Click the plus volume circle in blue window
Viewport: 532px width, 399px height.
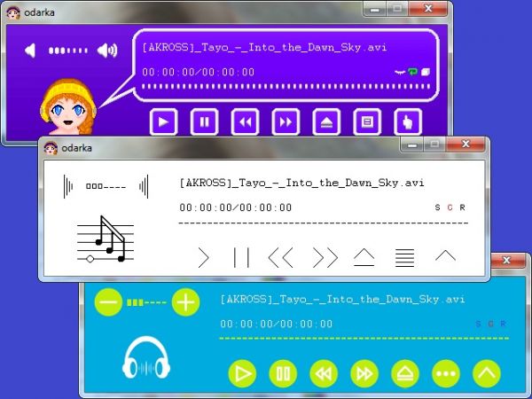tap(185, 302)
